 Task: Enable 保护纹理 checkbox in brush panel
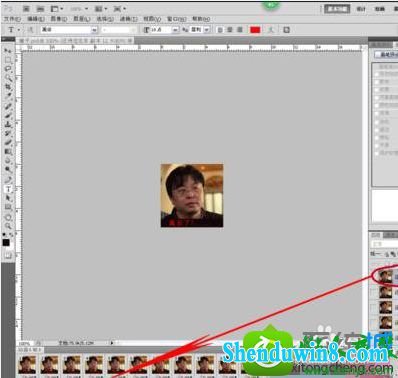point(378,154)
